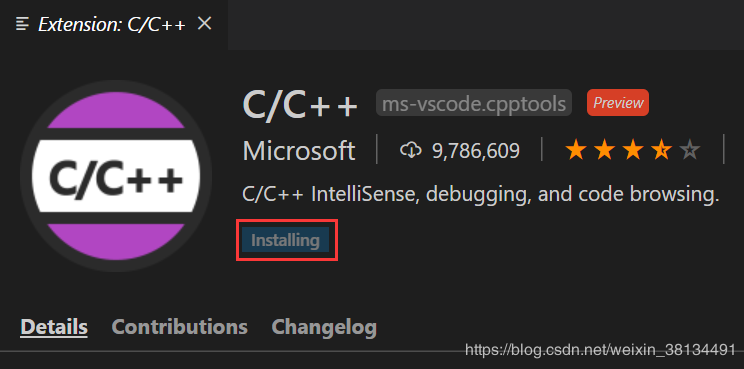The width and height of the screenshot is (744, 369).
Task: Click the purple C/C++ extension logo
Action: 115,176
